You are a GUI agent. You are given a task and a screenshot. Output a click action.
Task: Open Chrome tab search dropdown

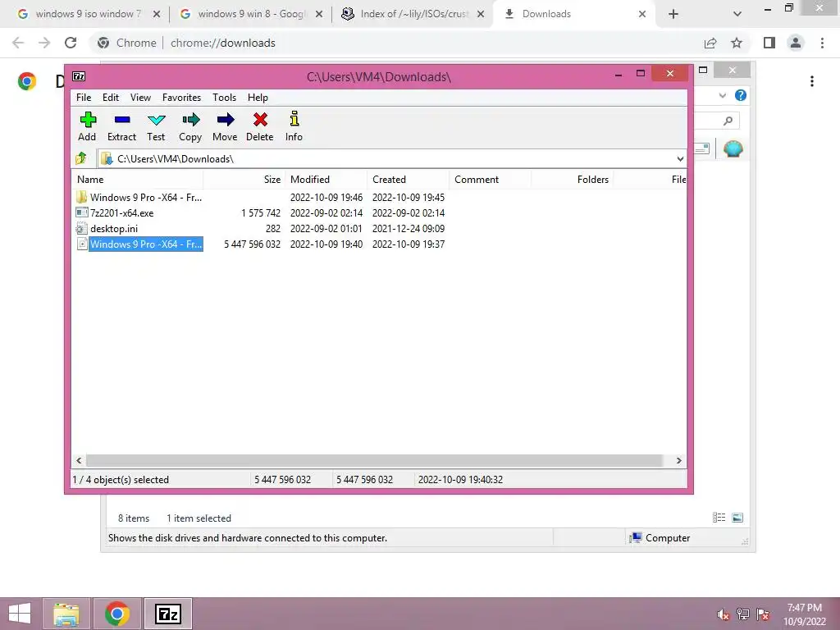point(737,14)
